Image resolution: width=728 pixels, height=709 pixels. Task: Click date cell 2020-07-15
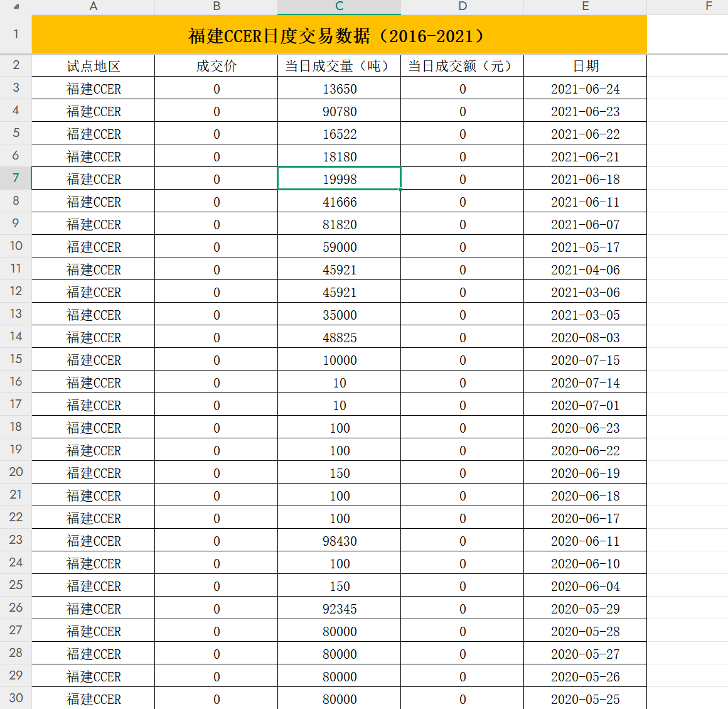(x=585, y=360)
